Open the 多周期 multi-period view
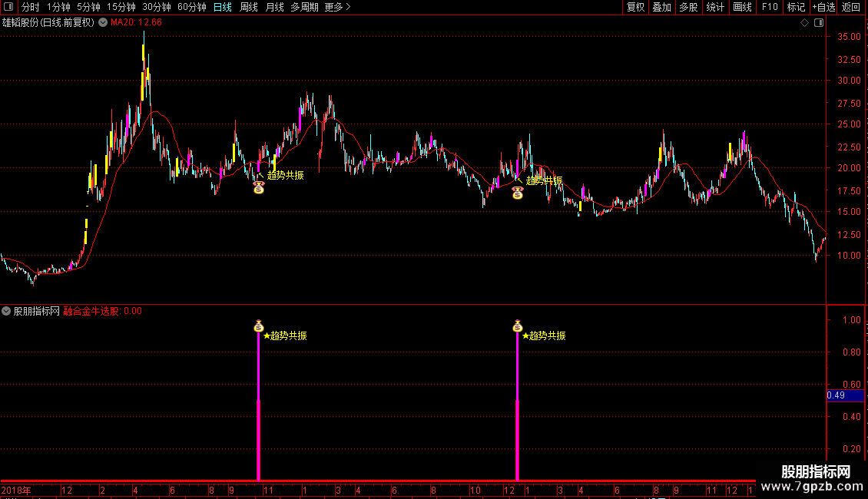The height and width of the screenshot is (499, 868). click(304, 7)
